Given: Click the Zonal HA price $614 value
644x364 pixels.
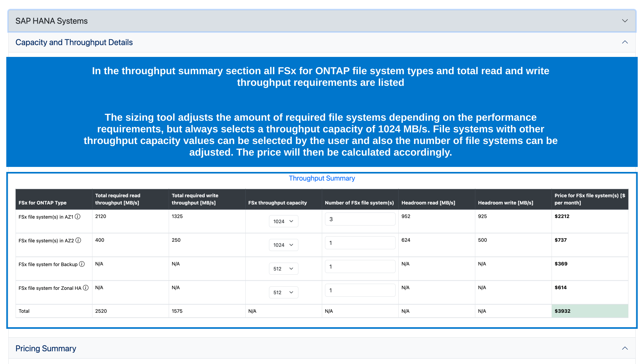Looking at the screenshot, I should [561, 288].
